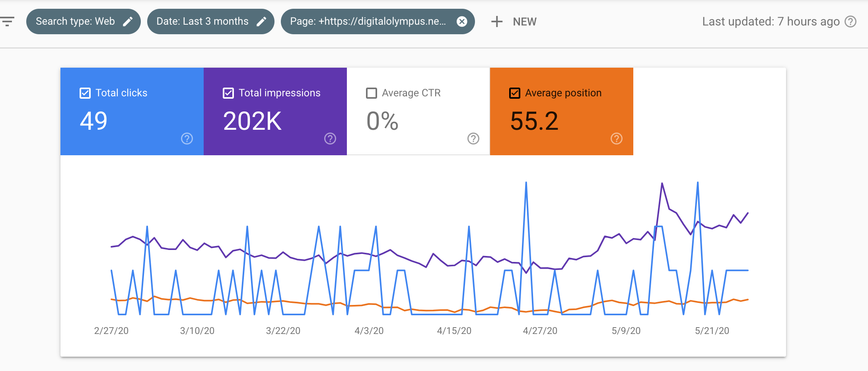868x371 pixels.
Task: Open Total clicks help icon
Action: point(187,139)
